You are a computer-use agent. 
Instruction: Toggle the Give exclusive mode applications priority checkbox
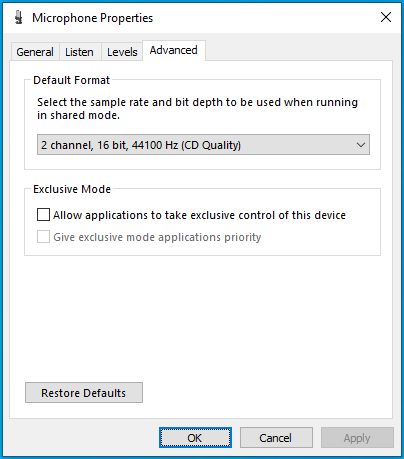tap(43, 237)
